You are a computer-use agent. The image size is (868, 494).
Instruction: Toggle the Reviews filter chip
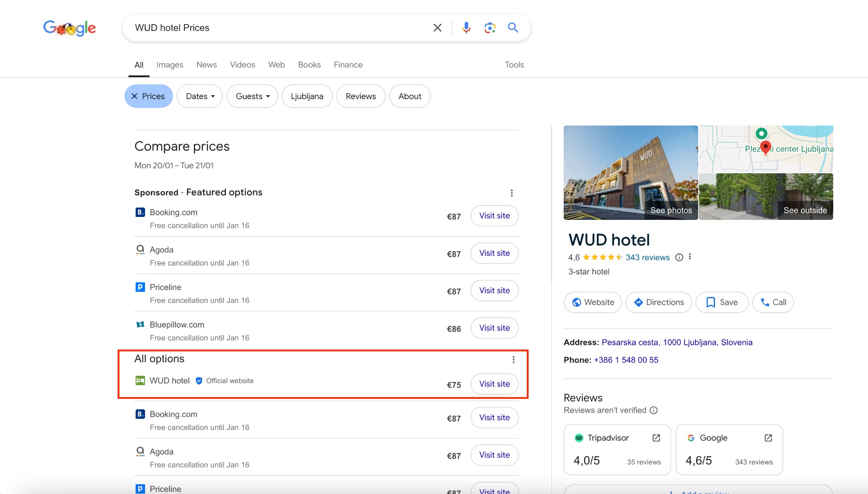coord(361,96)
